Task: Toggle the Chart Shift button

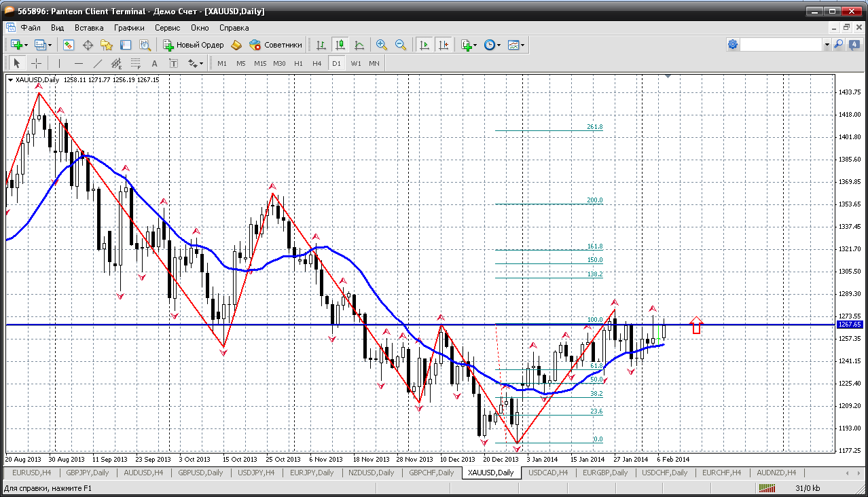Action: [x=444, y=45]
